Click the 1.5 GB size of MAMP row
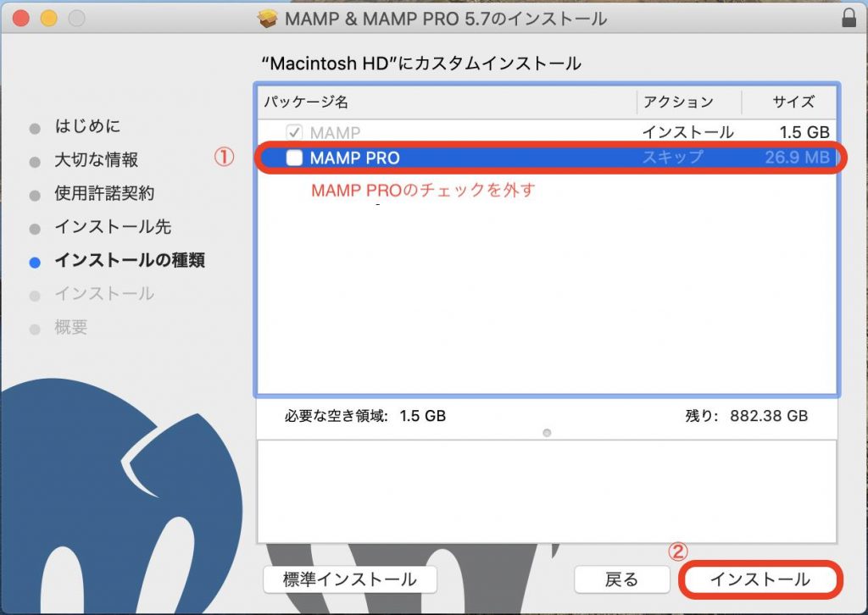 [804, 132]
